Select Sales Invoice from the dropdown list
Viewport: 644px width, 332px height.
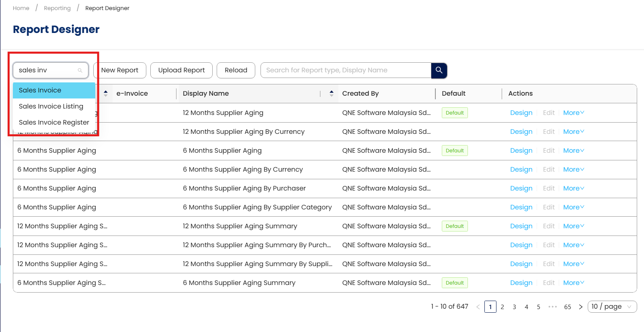click(40, 90)
